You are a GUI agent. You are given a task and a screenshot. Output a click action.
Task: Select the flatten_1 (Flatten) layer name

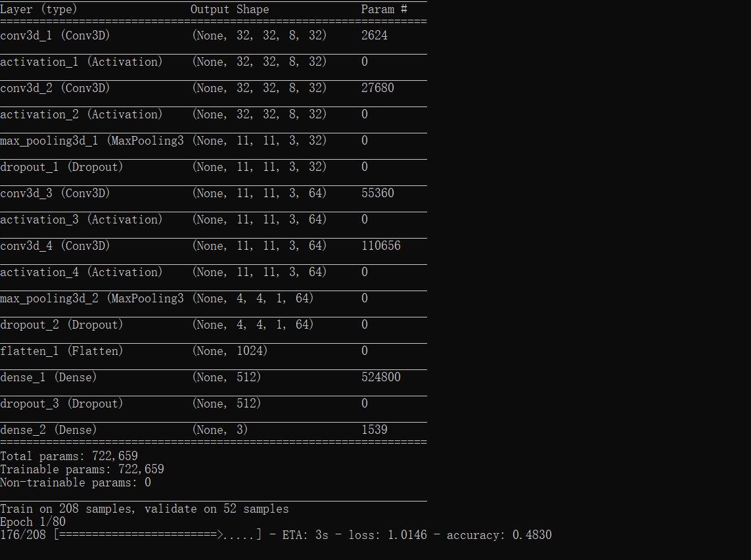click(62, 352)
